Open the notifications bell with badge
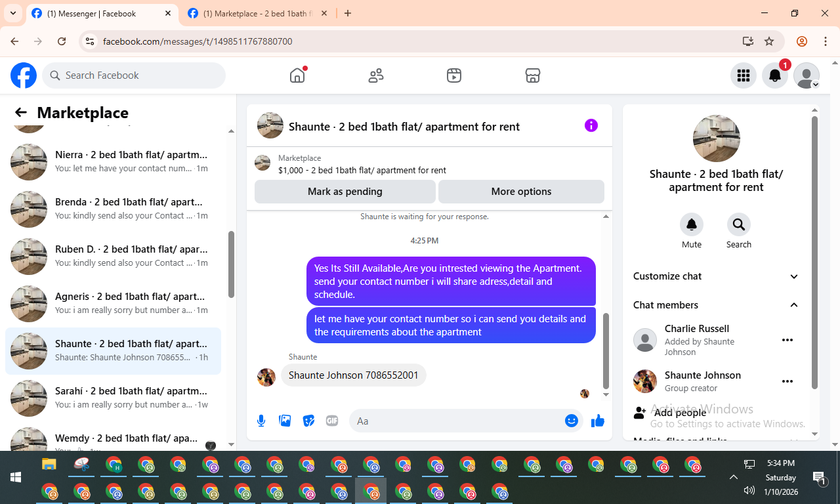Viewport: 840px width, 504px height. point(775,75)
